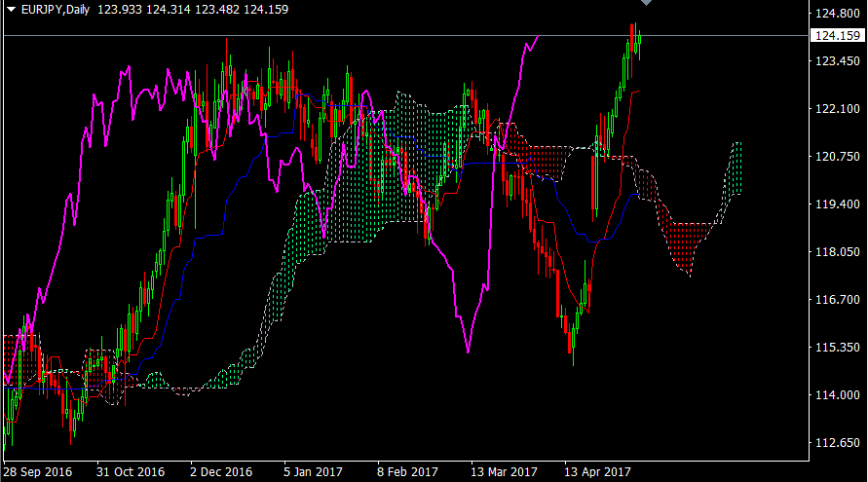Click the current price label 124.159
Viewport: 868px width, 482px height.
[x=837, y=37]
